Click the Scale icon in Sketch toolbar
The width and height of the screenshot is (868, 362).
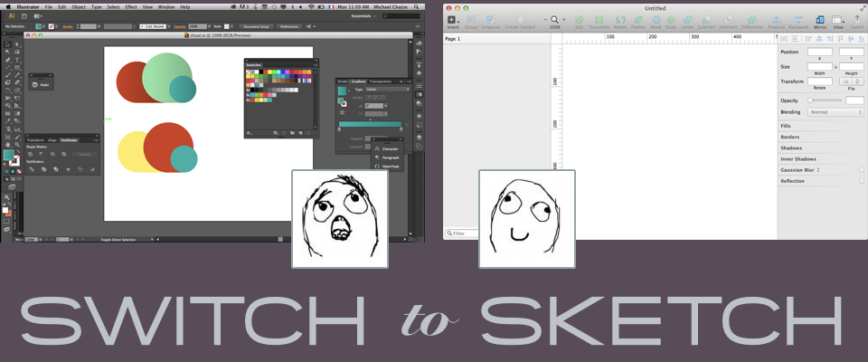[671, 19]
